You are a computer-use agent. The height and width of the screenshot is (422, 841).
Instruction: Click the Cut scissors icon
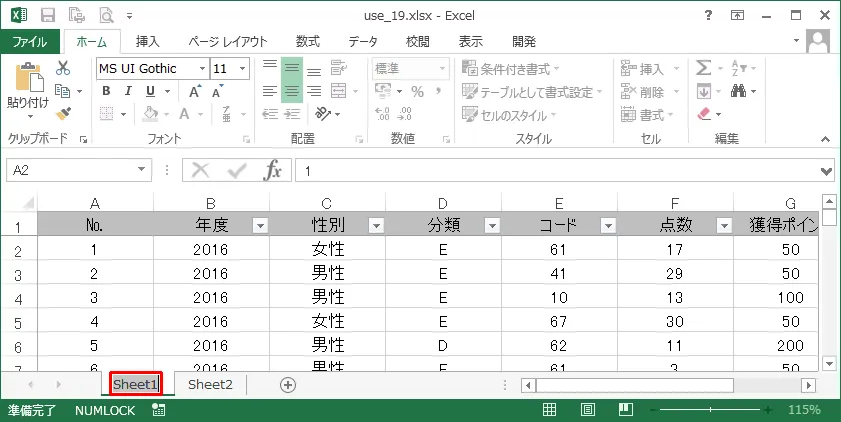pyautogui.click(x=63, y=68)
